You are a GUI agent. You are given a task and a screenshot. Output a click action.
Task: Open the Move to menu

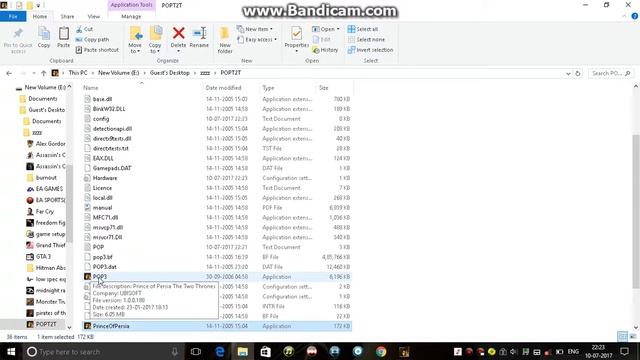135,40
